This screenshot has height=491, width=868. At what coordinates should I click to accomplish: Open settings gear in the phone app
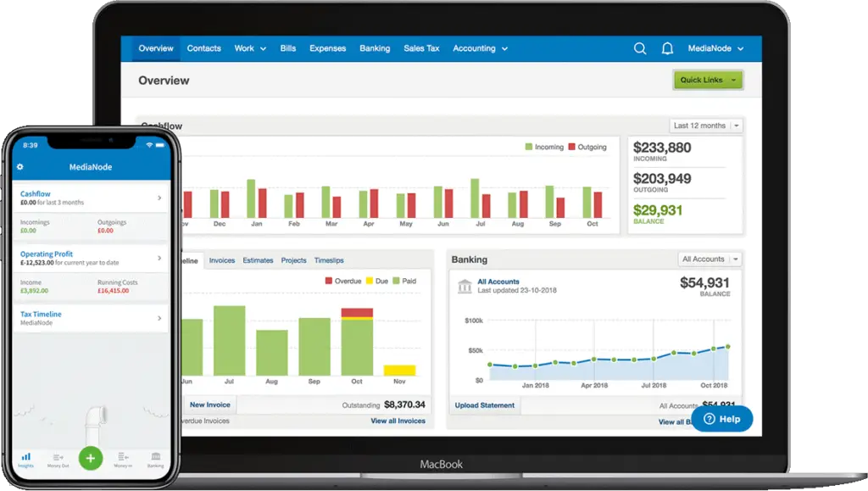pos(20,166)
